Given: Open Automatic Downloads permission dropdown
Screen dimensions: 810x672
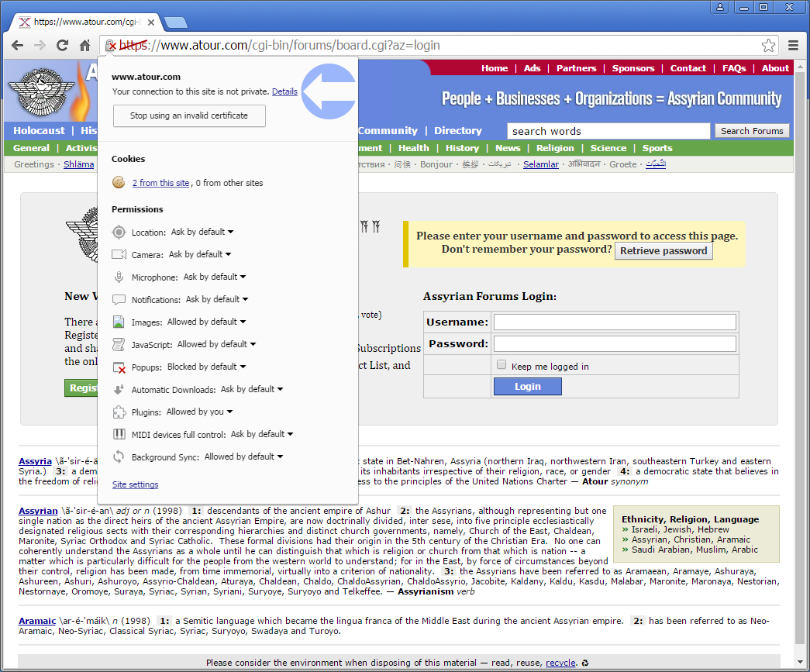Looking at the screenshot, I should 252,389.
